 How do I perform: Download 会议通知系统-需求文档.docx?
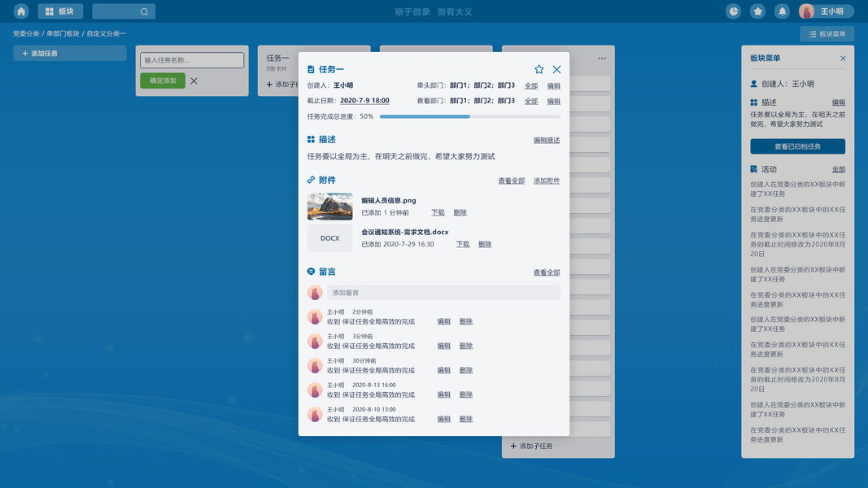[463, 244]
